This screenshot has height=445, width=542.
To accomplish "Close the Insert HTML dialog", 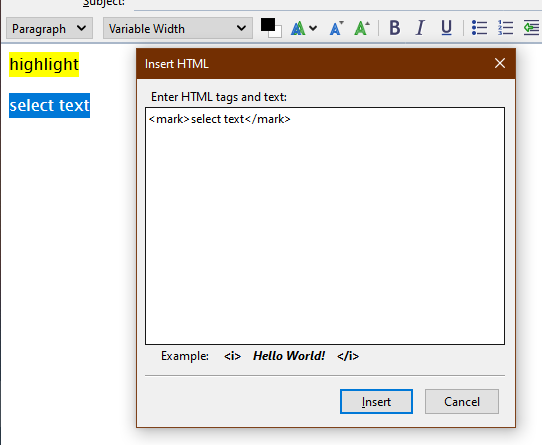I will click(x=500, y=63).
